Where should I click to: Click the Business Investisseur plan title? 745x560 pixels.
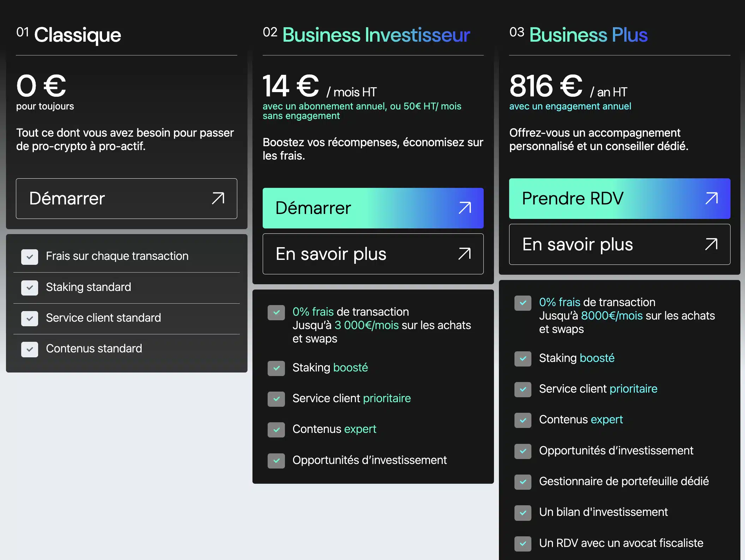point(376,35)
